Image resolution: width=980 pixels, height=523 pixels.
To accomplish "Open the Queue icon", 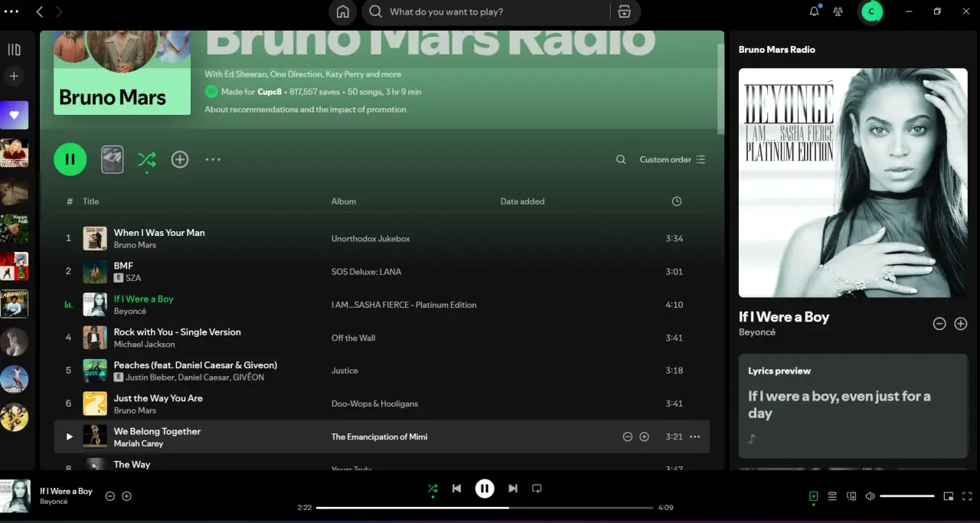I will [832, 496].
